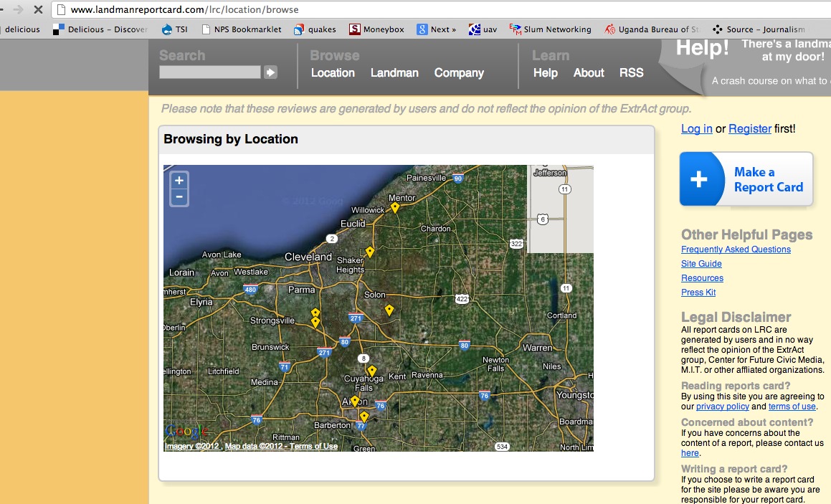Focus the site Search input field
831x504 pixels.
[210, 72]
